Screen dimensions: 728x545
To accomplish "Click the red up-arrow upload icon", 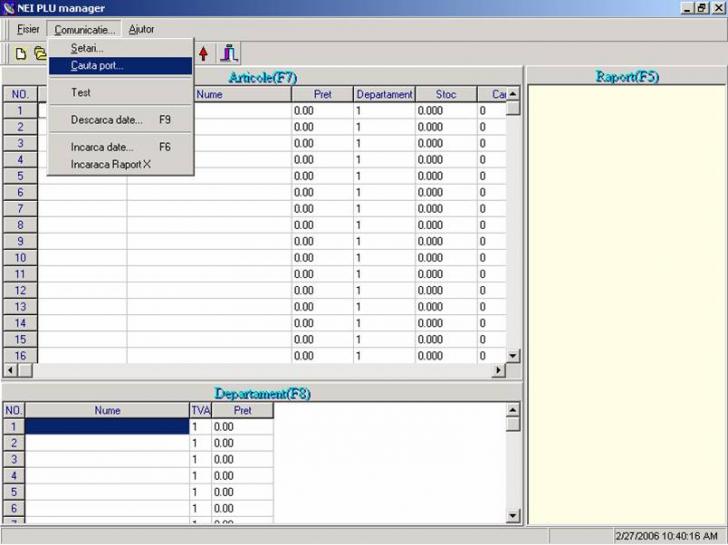I will coord(204,54).
